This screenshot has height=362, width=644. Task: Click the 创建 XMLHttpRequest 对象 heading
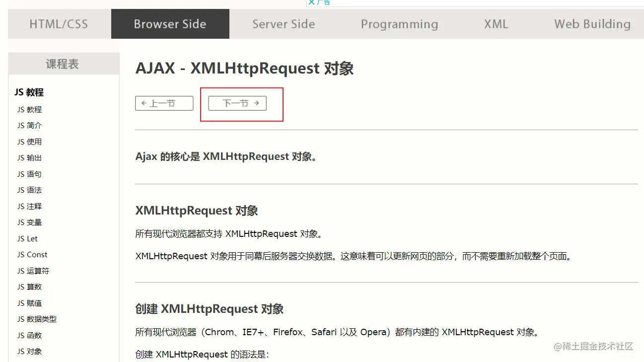(210, 309)
